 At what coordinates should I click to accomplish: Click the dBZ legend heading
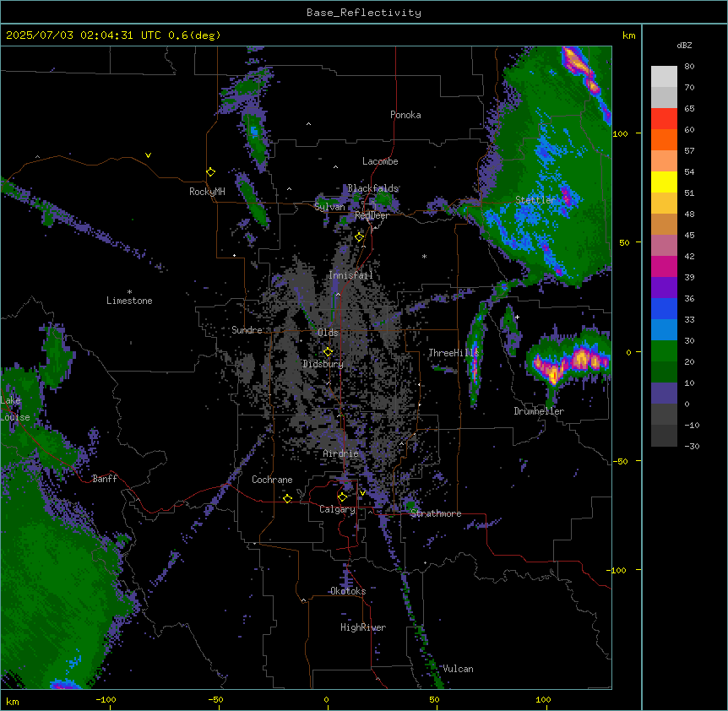684,45
